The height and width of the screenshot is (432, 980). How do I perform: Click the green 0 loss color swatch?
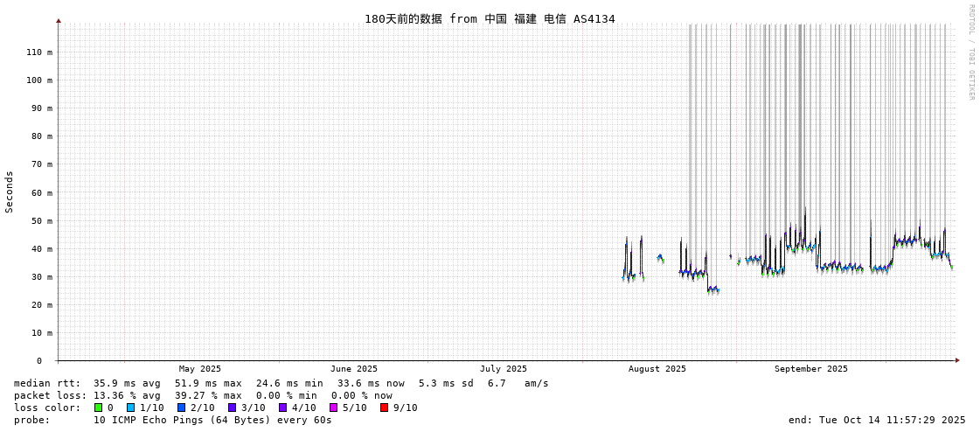[98, 408]
